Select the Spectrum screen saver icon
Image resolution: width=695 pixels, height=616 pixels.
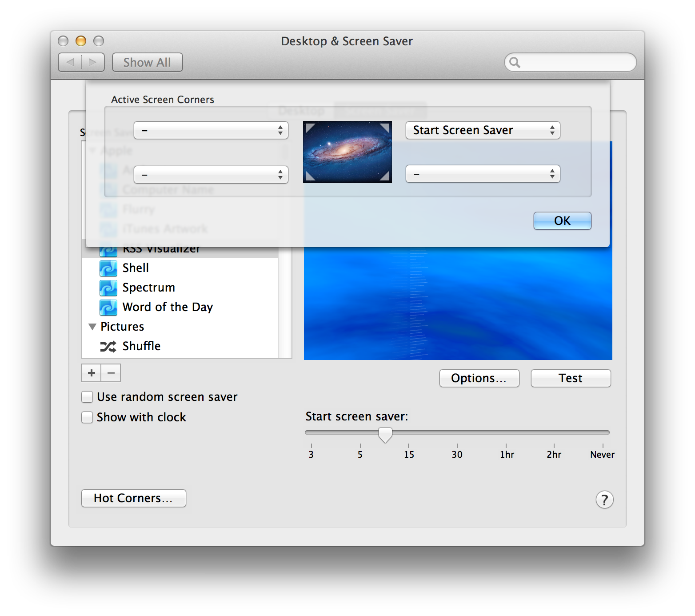click(x=108, y=288)
